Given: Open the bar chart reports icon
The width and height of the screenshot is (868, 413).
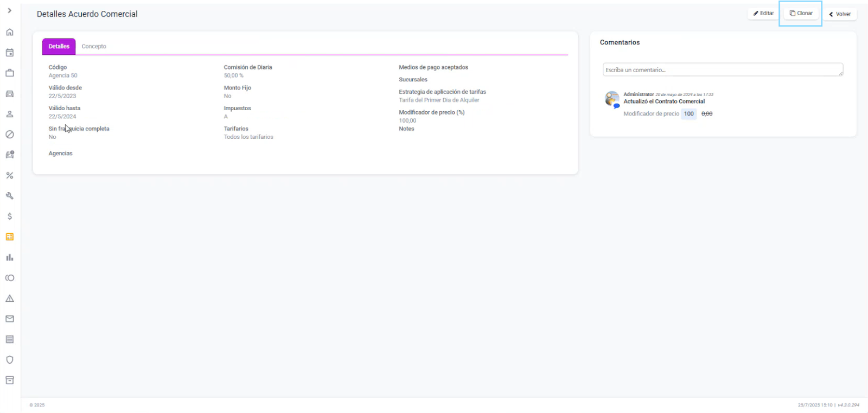Looking at the screenshot, I should [x=10, y=257].
